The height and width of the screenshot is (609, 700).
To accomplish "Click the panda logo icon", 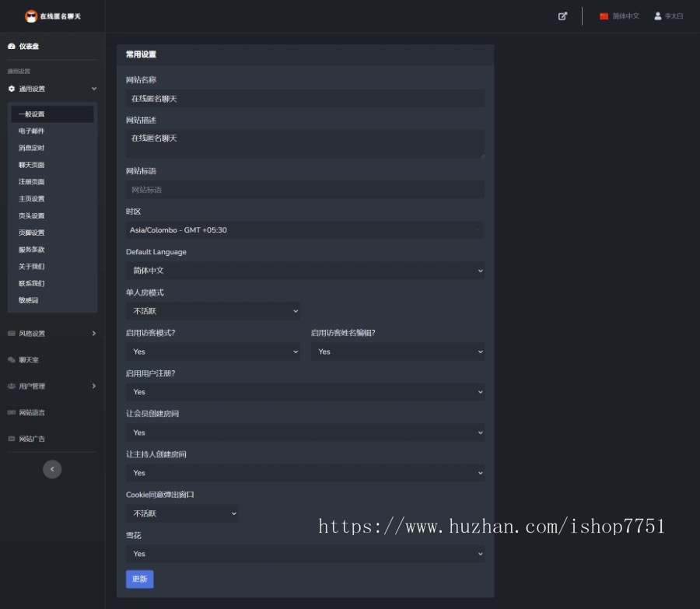I will point(31,16).
